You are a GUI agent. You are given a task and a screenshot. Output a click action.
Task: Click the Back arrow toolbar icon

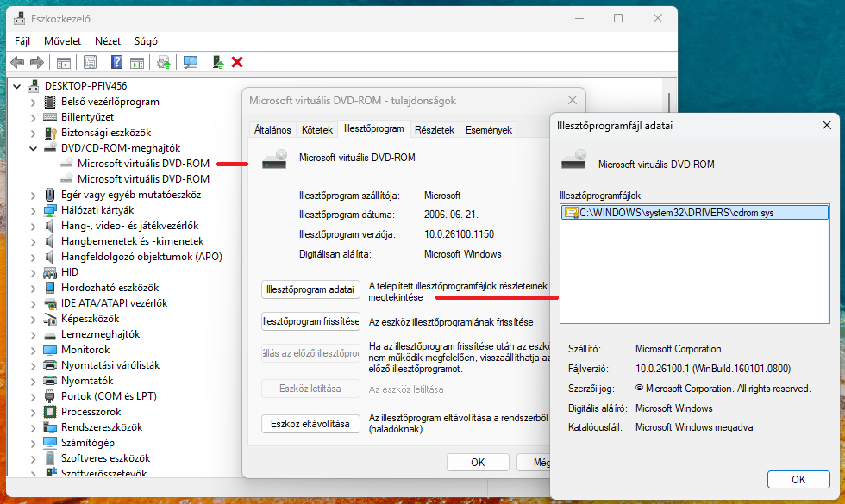point(17,62)
